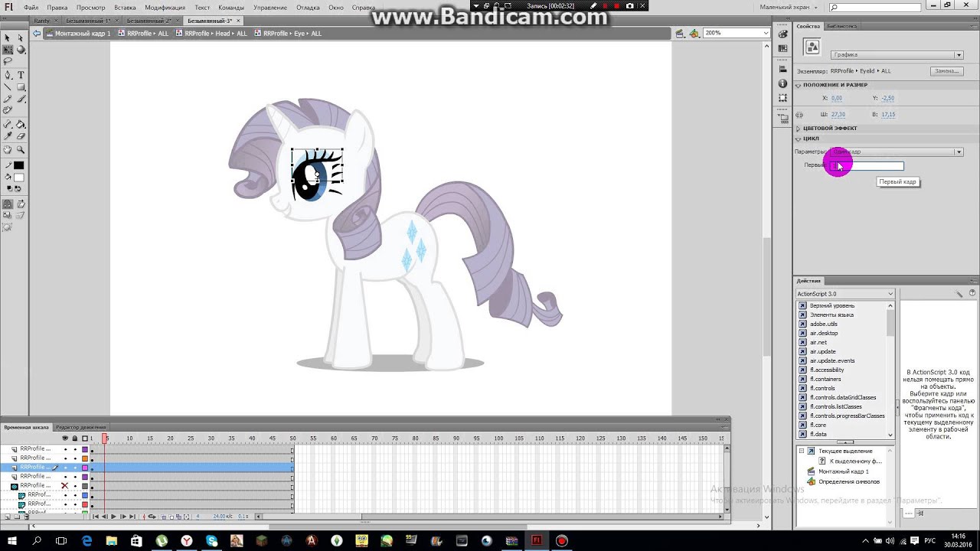The image size is (980, 551).
Task: Click the back arrow in the edit bar
Action: (x=36, y=34)
